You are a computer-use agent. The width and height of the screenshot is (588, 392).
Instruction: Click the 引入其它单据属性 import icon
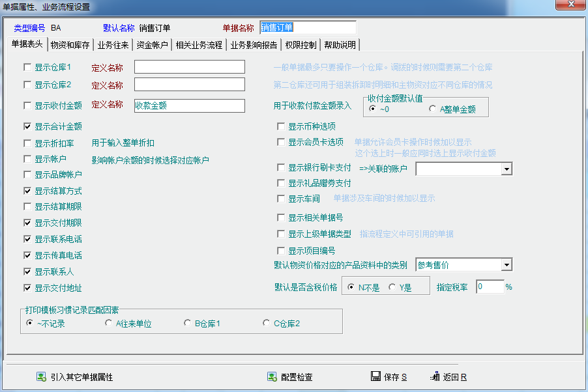click(x=41, y=377)
